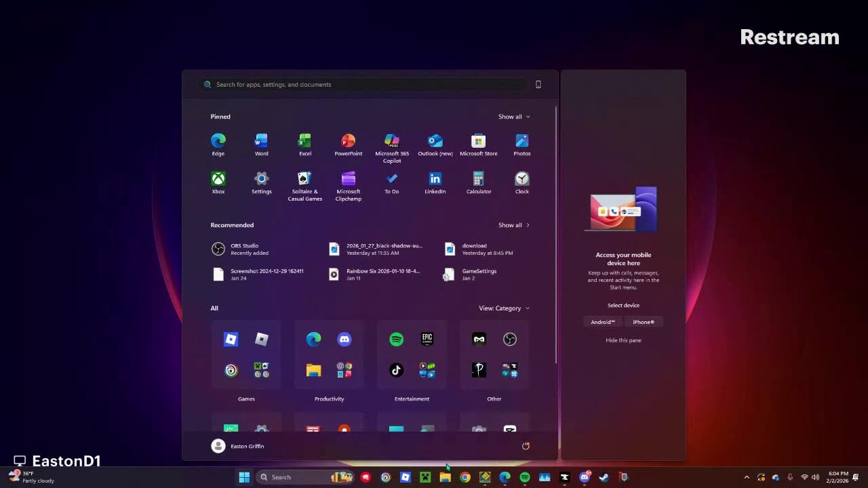Open the To Do app
The height and width of the screenshot is (488, 868).
(392, 182)
